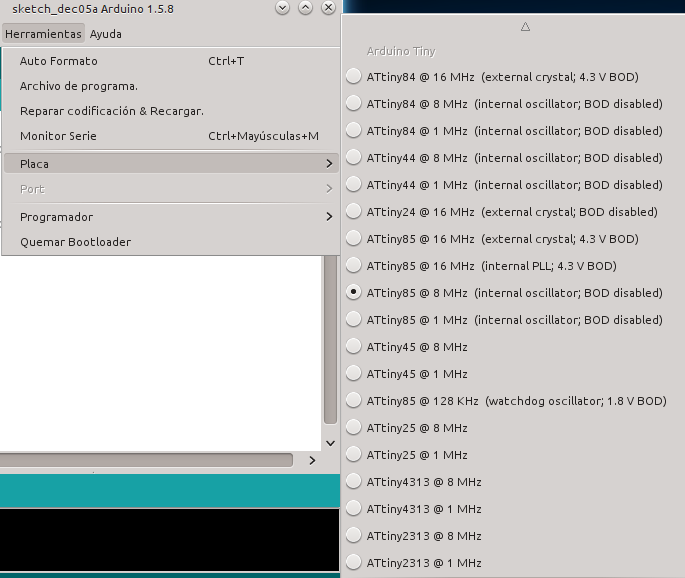The width and height of the screenshot is (685, 578).
Task: Expand the Programador submenu arrow
Action: [x=329, y=217]
